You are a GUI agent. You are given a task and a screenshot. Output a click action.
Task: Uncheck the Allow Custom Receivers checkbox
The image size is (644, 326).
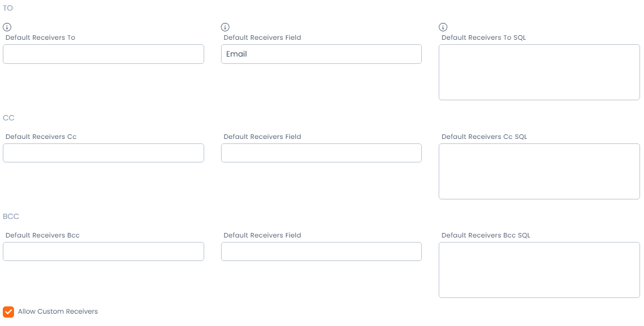coord(8,312)
